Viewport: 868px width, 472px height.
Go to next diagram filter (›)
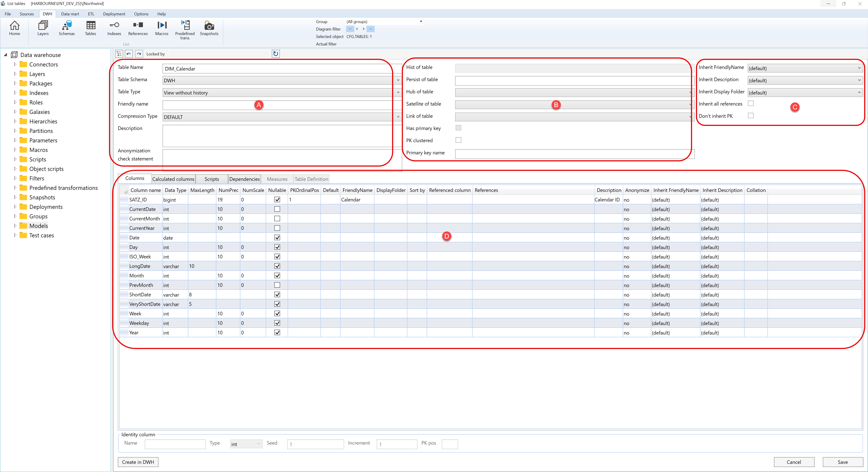coord(363,29)
